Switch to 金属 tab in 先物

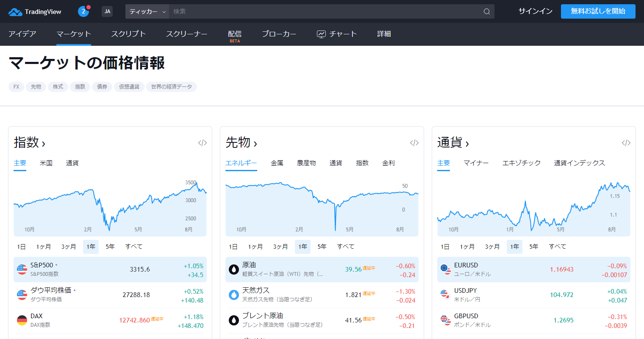[x=277, y=163]
